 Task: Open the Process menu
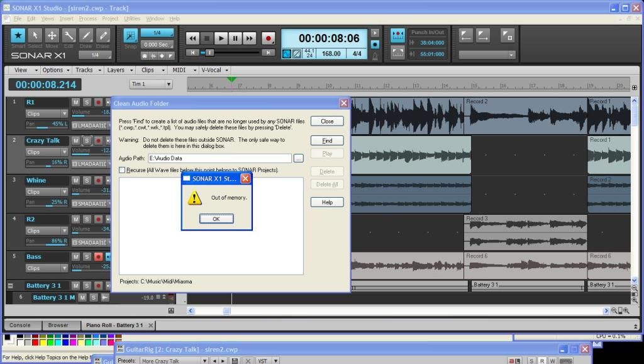(87, 18)
